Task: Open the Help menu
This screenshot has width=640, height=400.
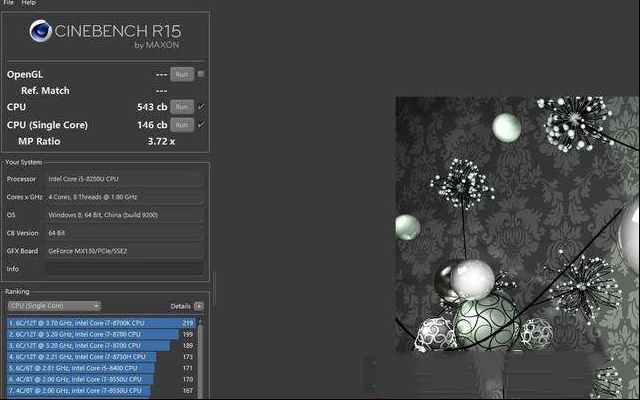Action: tap(28, 2)
